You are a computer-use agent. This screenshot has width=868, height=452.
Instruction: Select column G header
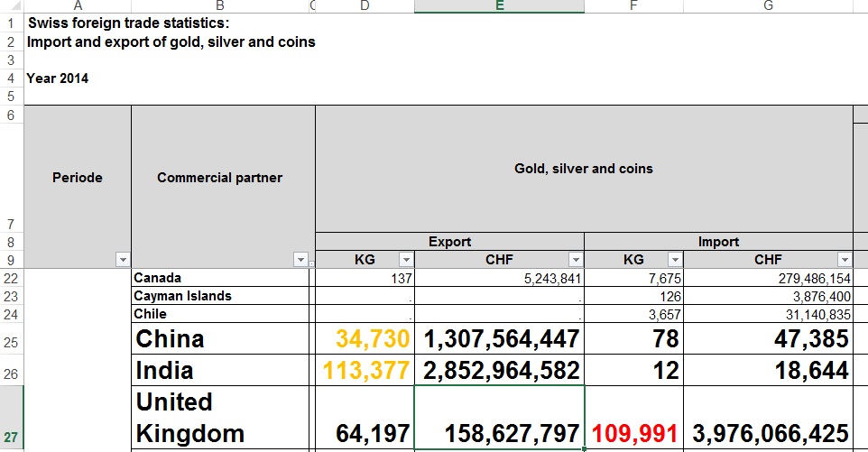pos(768,6)
